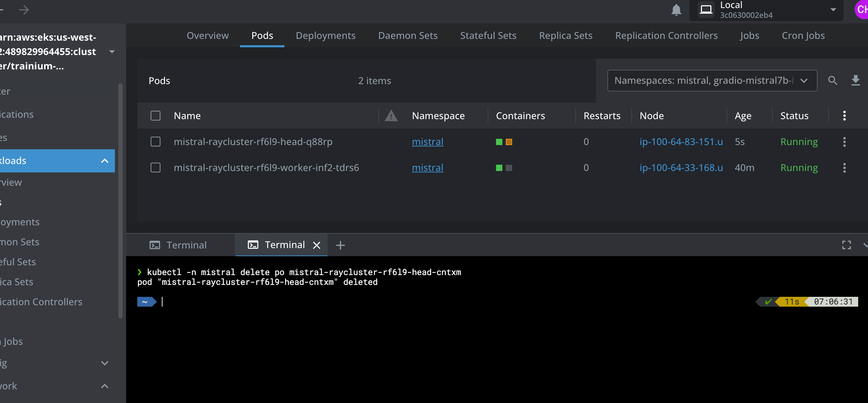
Task: Click the search pods magnifier icon
Action: coord(833,81)
